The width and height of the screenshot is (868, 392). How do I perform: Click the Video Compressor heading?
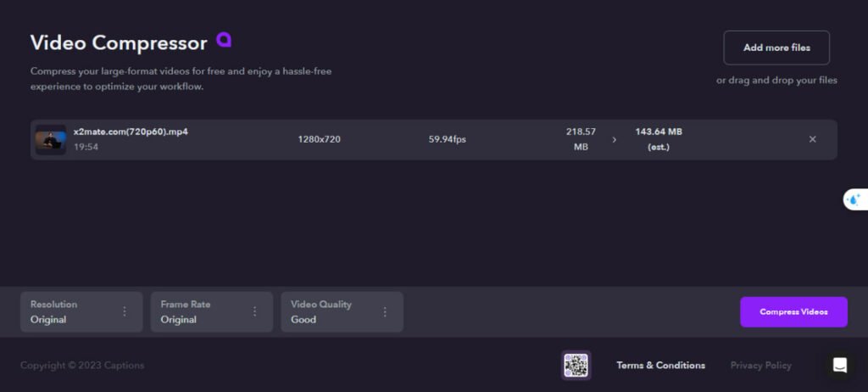coord(119,42)
